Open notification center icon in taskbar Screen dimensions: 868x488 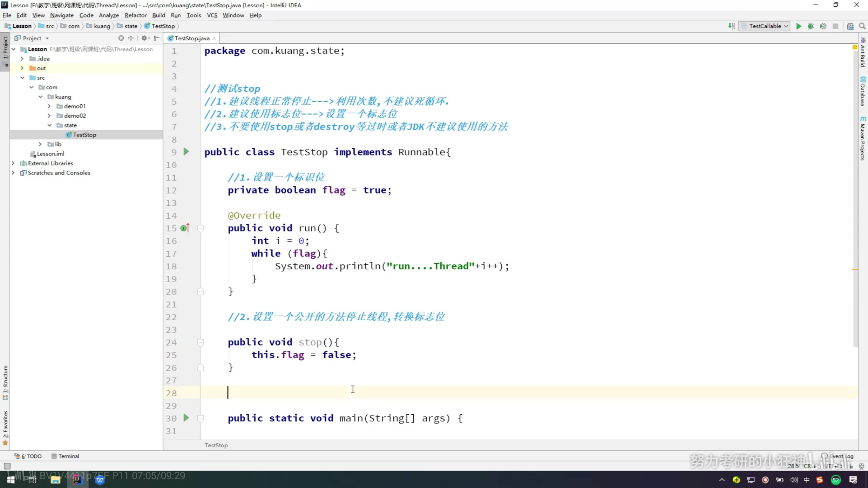click(x=853, y=480)
